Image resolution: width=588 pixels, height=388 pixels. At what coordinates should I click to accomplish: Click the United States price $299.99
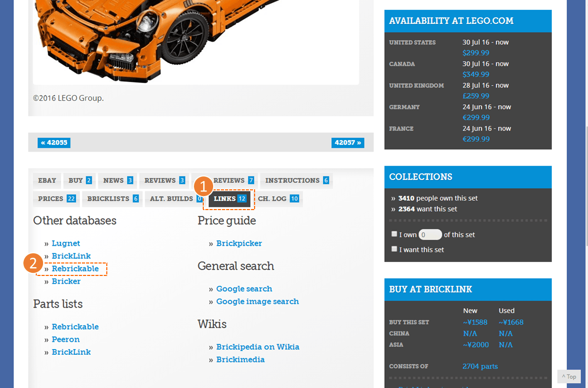(475, 53)
